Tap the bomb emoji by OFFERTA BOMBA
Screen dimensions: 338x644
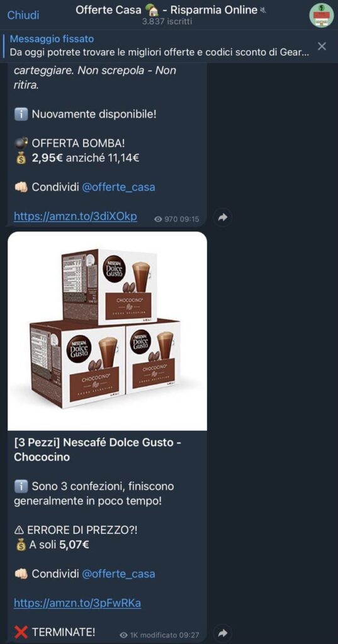click(21, 143)
